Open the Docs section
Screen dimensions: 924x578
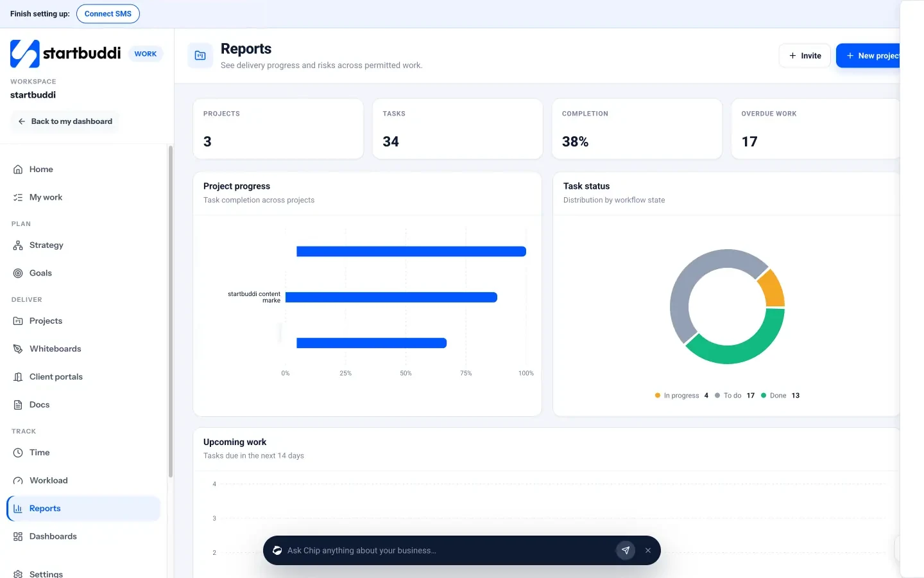(83, 405)
